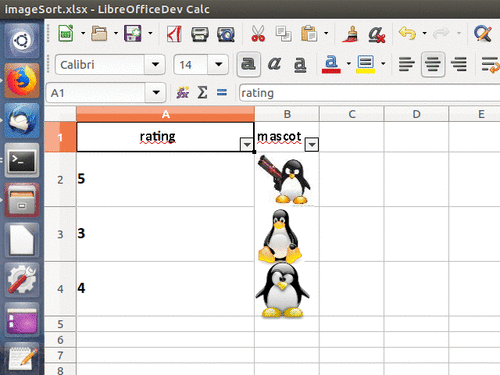Click the Undo arrow icon
This screenshot has height=375, width=500.
pos(407,33)
